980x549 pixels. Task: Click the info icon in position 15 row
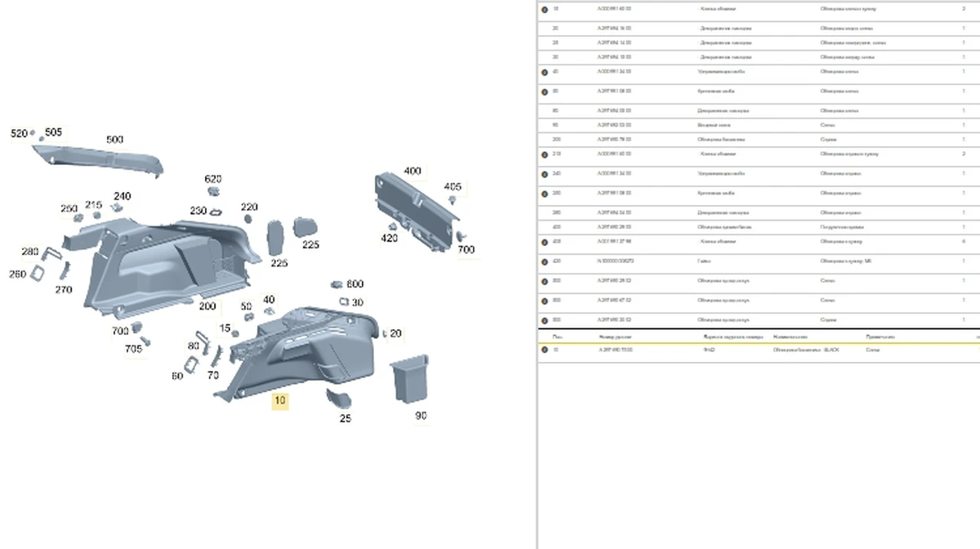coord(545,9)
